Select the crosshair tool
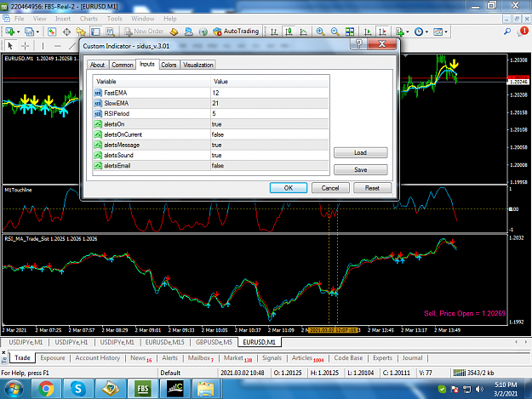The height and width of the screenshot is (399, 532). click(x=25, y=45)
